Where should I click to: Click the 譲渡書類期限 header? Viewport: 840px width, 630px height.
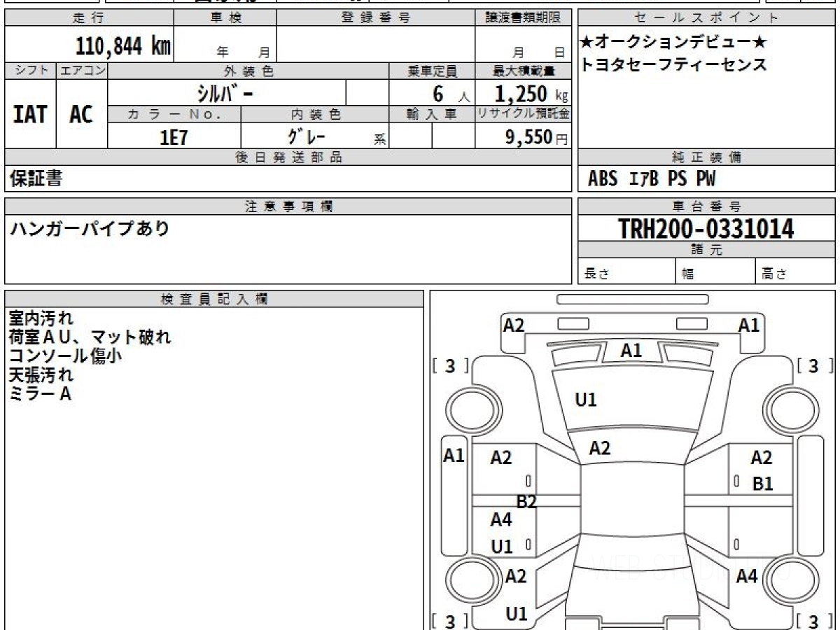(x=523, y=18)
